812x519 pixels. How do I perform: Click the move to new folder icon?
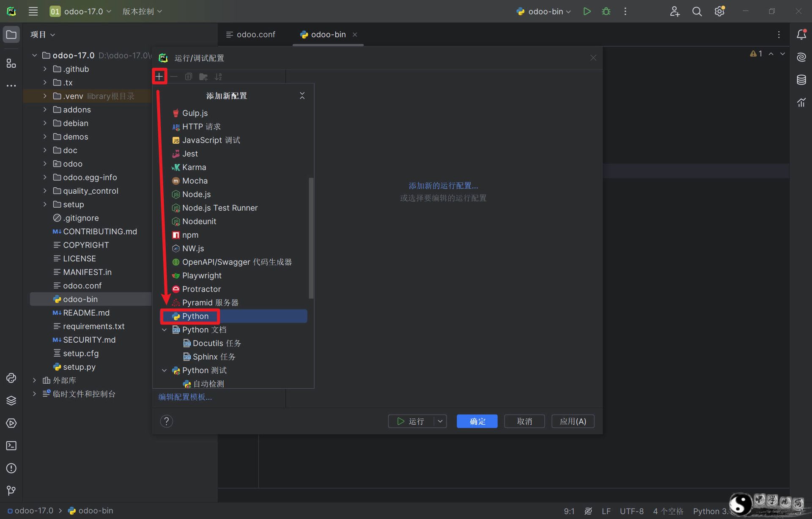[203, 77]
